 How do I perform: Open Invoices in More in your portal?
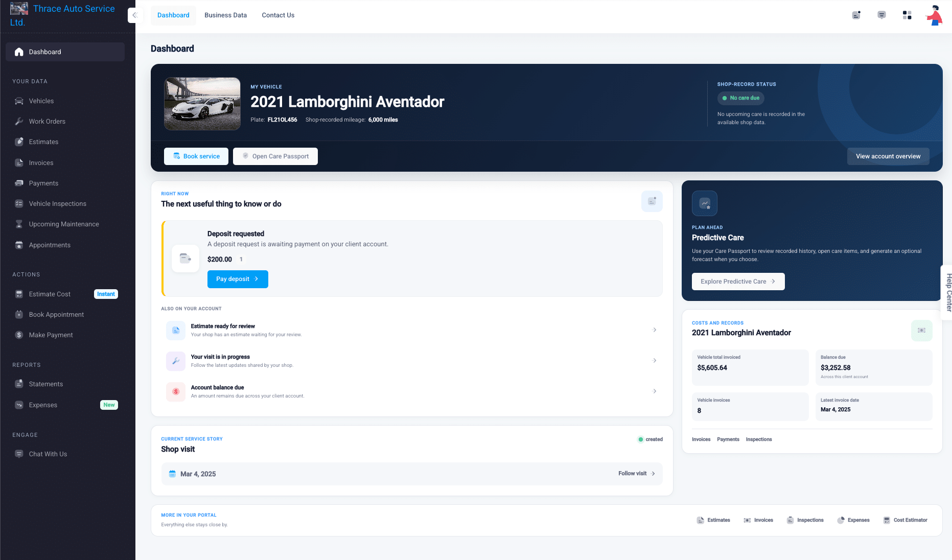pos(758,520)
